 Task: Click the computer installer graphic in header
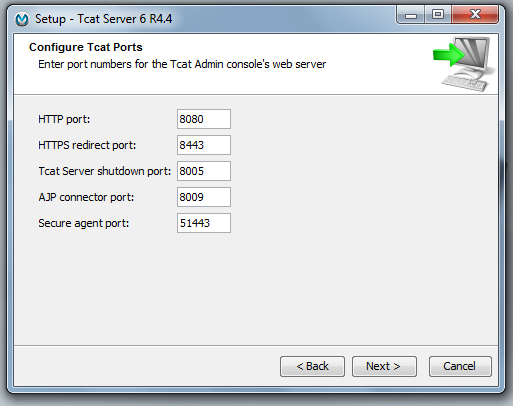point(465,64)
